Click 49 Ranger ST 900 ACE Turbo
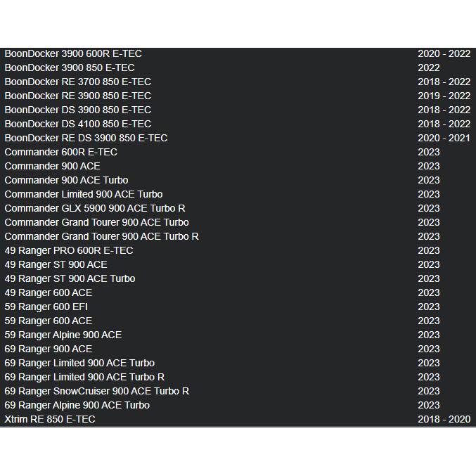This screenshot has height=476, width=476. (70, 278)
